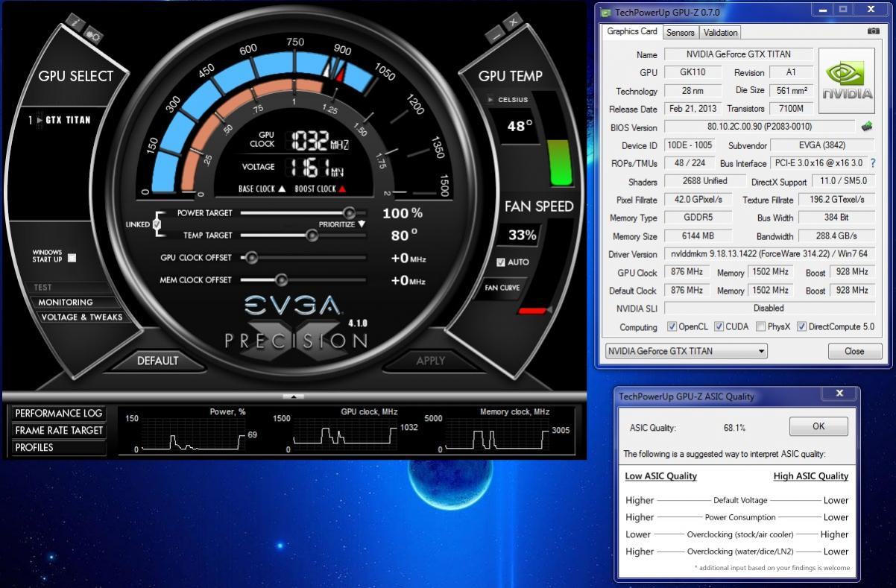This screenshot has width=896, height=588.
Task: Click the GPU clock MHz graph
Action: [344, 434]
